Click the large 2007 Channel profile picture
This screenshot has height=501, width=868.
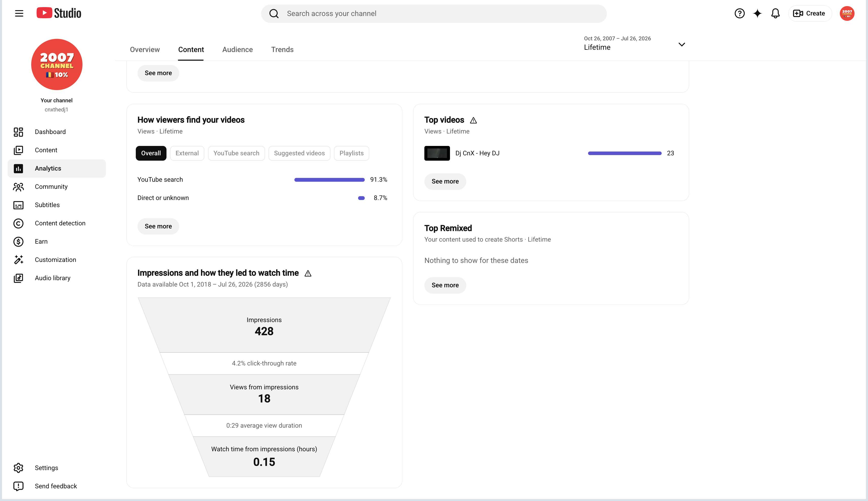(x=57, y=64)
